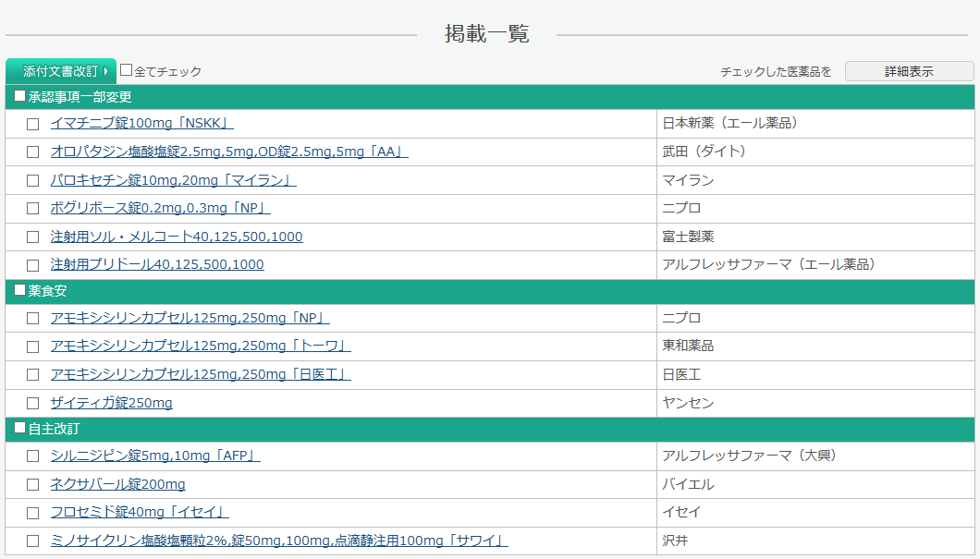Tick checkbox for フロセミド錠40mg「イセイ」
Screen dimensions: 980x559
33,513
